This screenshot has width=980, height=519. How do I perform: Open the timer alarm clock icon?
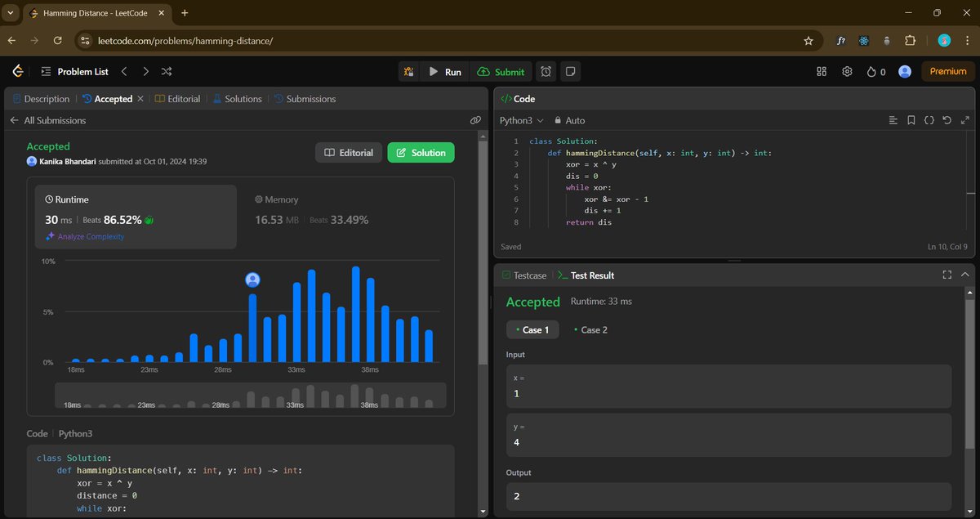coord(546,72)
